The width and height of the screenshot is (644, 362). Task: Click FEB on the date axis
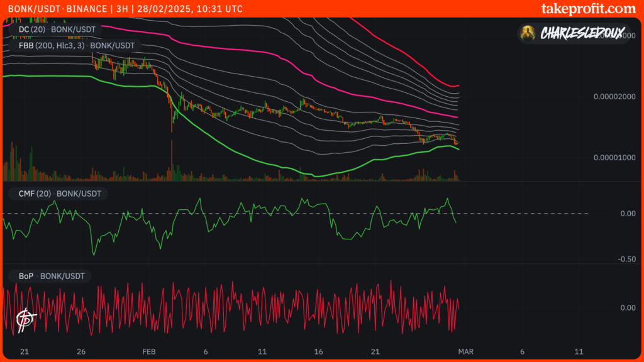149,352
